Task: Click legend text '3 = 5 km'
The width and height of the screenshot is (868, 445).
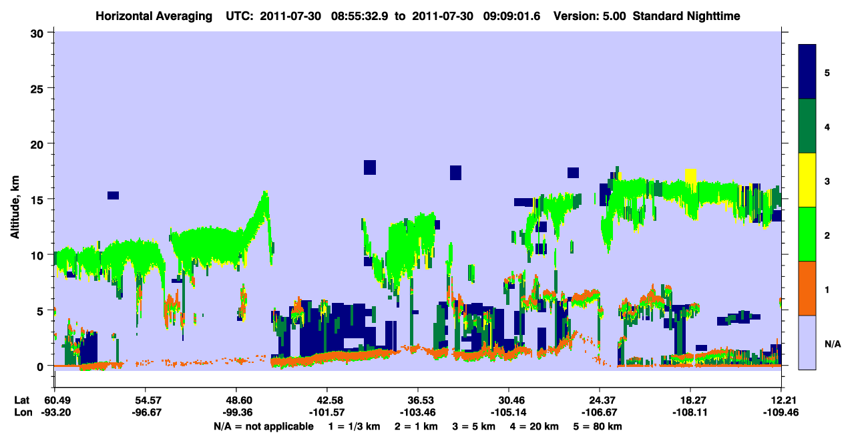Action: pyautogui.click(x=473, y=426)
